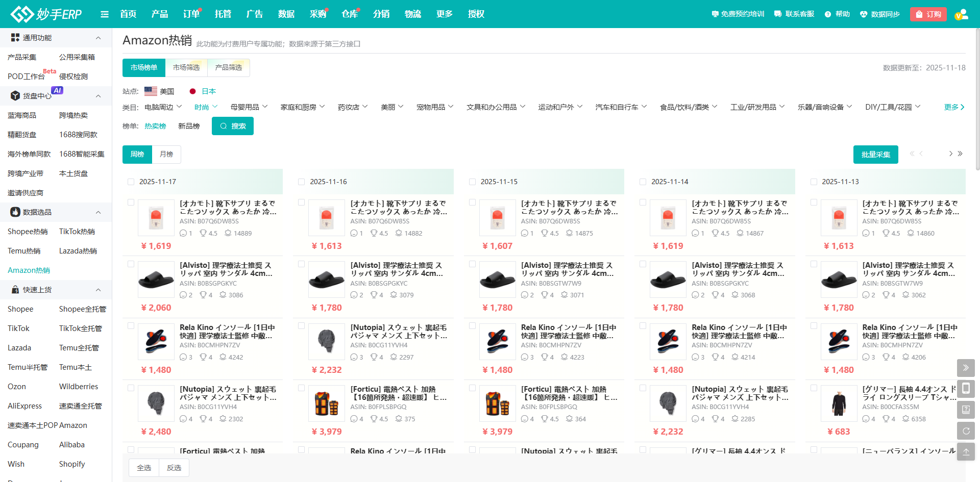Viewport: 980px width, 482px height.
Task: Click the scroll-to-top arrow floating button
Action: [x=966, y=451]
